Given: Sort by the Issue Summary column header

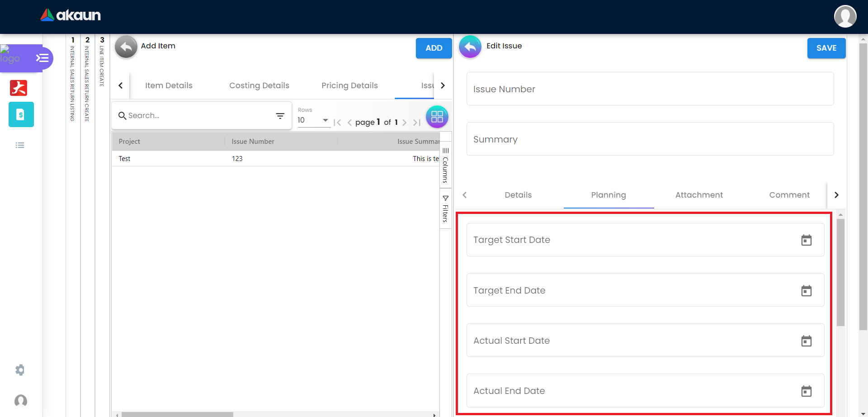Looking at the screenshot, I should 389,142.
